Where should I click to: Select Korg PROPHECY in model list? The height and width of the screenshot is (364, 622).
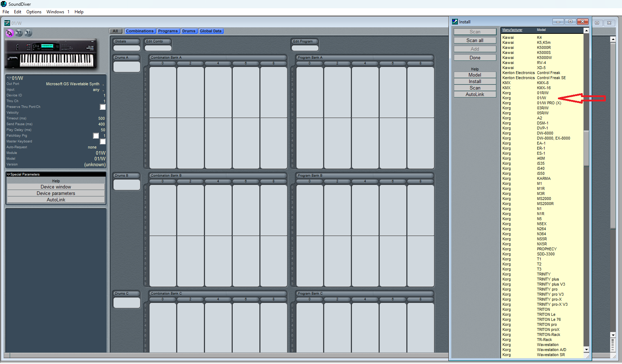pos(542,249)
